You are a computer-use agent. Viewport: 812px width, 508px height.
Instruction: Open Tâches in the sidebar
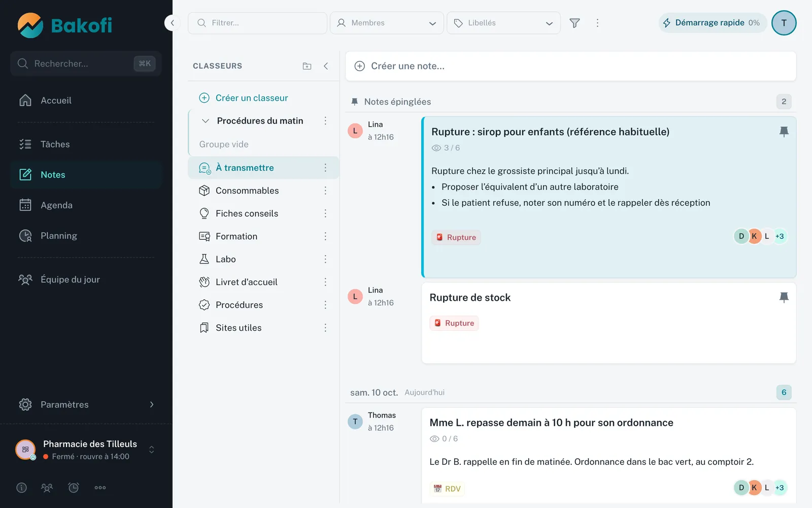coord(86,144)
